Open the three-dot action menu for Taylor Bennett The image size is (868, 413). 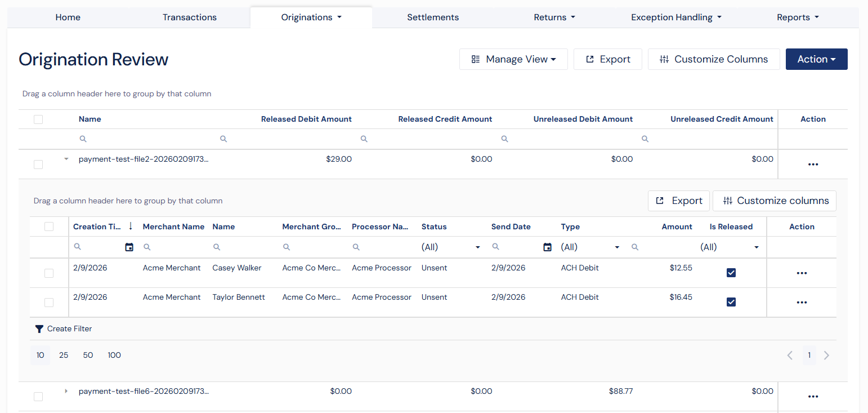click(x=802, y=303)
